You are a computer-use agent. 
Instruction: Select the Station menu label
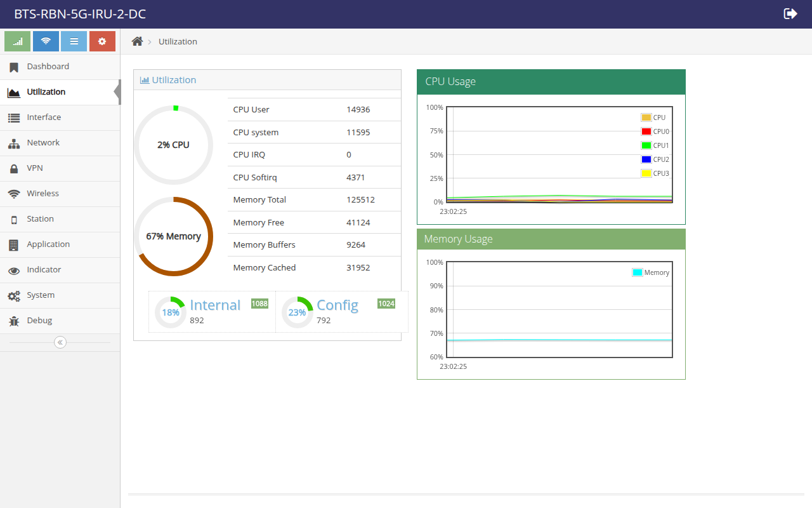click(x=40, y=219)
